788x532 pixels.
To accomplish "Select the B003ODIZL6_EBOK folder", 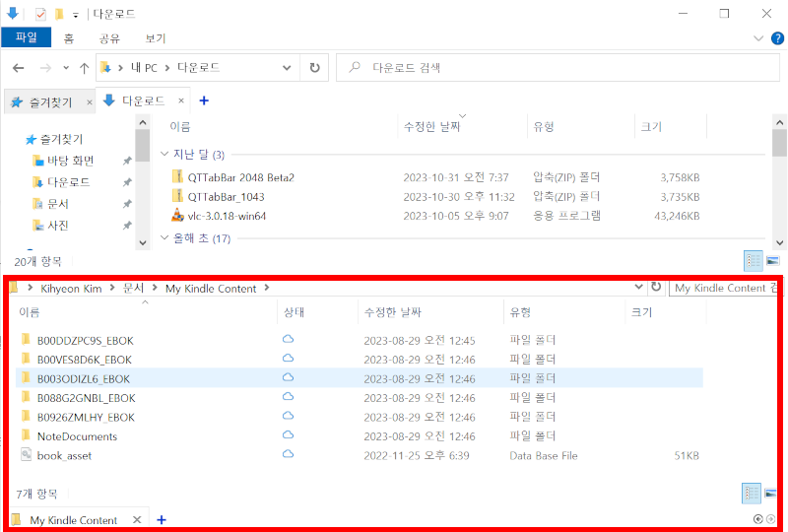I will point(360,378).
